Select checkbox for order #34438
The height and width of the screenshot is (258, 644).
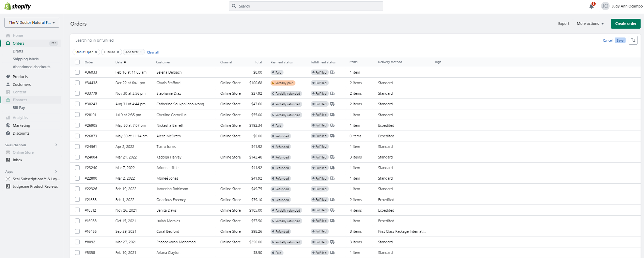click(77, 83)
